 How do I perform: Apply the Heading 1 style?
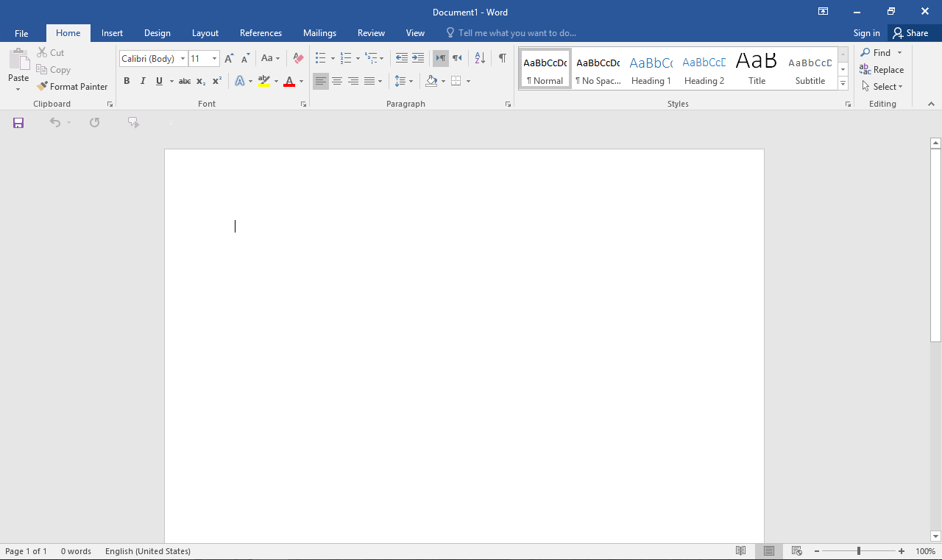click(x=651, y=69)
